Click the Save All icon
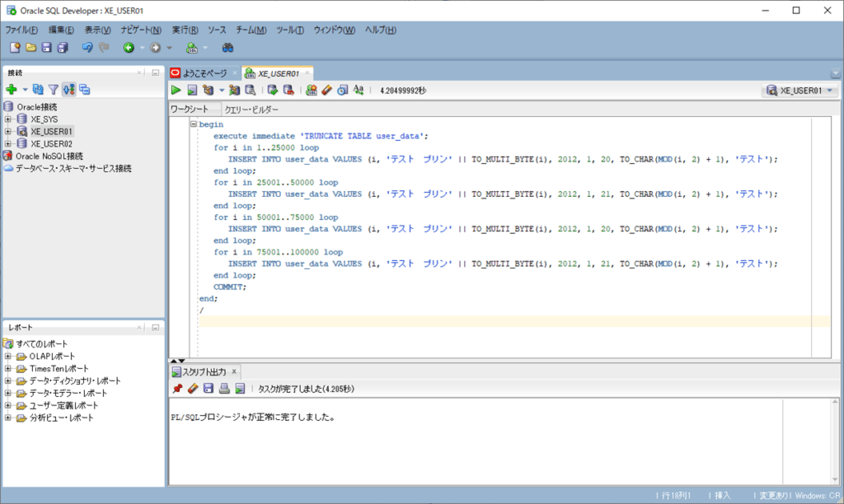Screen dimensions: 844x504 click(x=63, y=48)
